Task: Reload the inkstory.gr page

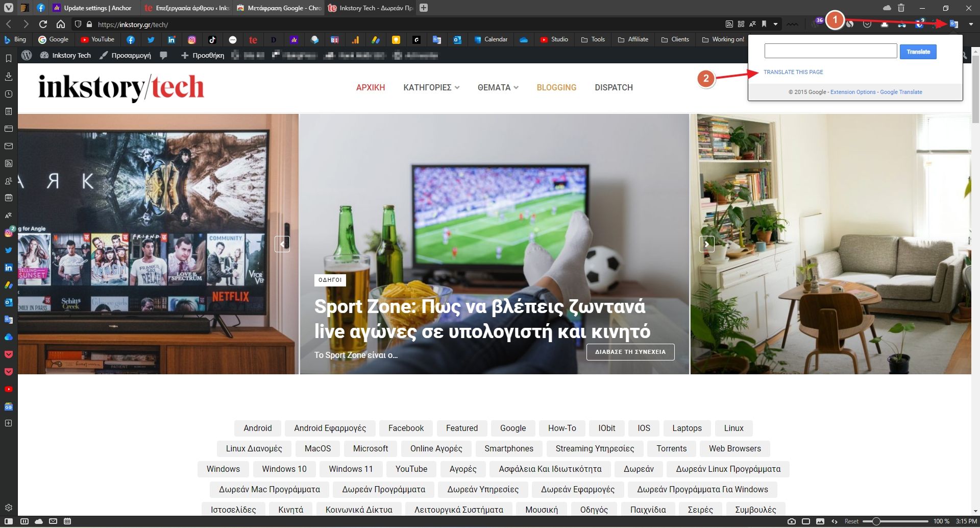Action: click(x=43, y=23)
